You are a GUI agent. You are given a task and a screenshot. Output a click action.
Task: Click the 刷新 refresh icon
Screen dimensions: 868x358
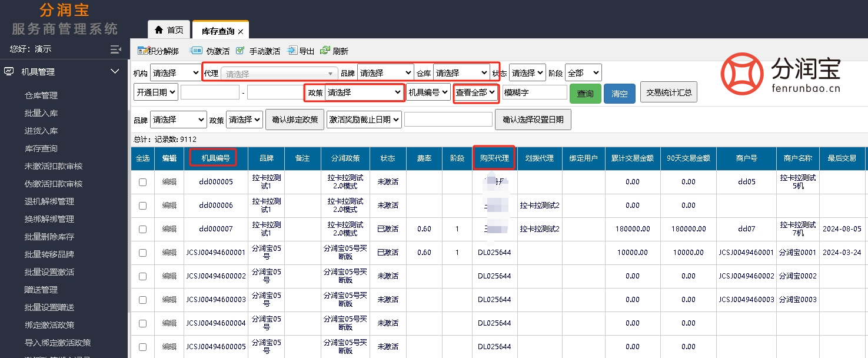tap(325, 51)
